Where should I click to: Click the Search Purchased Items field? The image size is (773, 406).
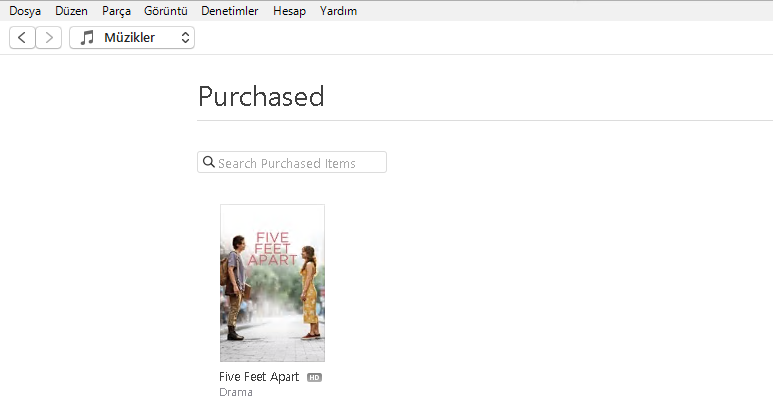(x=292, y=162)
